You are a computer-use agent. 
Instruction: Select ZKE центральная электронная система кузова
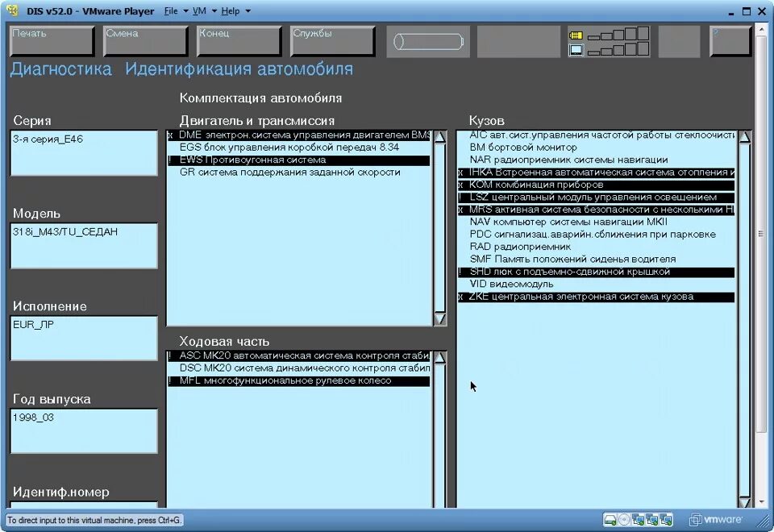coord(596,297)
